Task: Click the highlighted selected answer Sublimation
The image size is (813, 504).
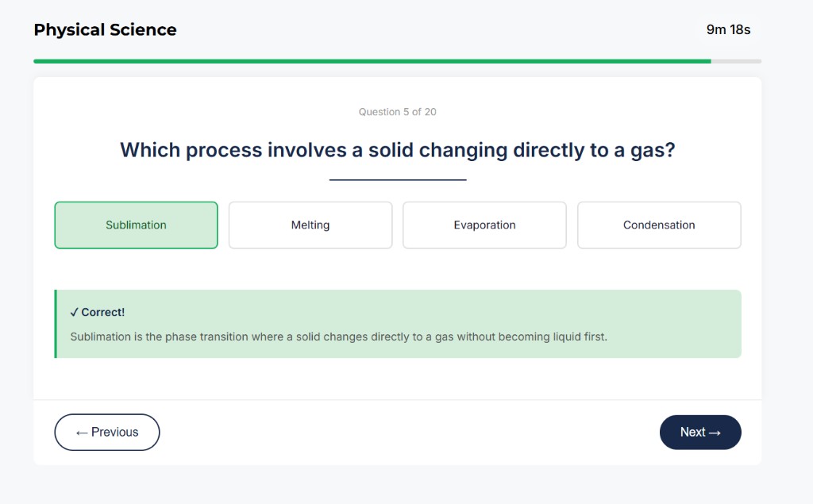Action: 136,225
